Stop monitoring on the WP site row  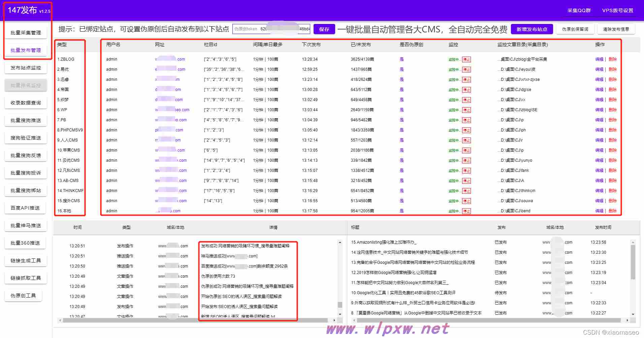click(x=466, y=110)
